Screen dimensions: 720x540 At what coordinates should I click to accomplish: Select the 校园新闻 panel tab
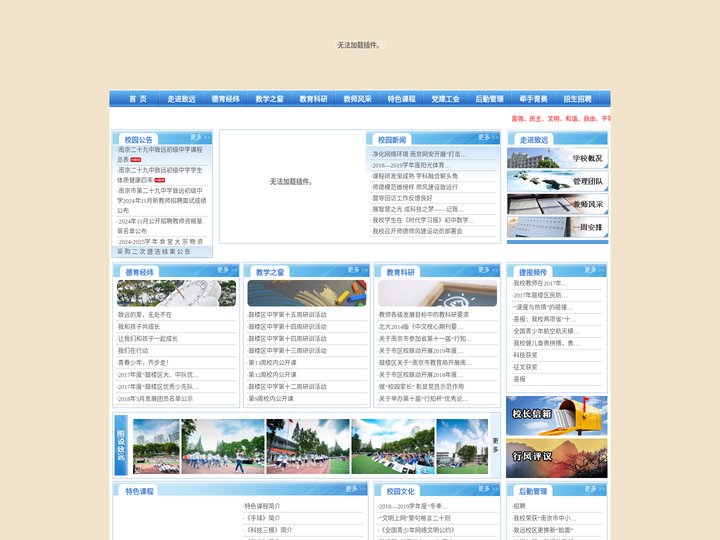point(392,140)
